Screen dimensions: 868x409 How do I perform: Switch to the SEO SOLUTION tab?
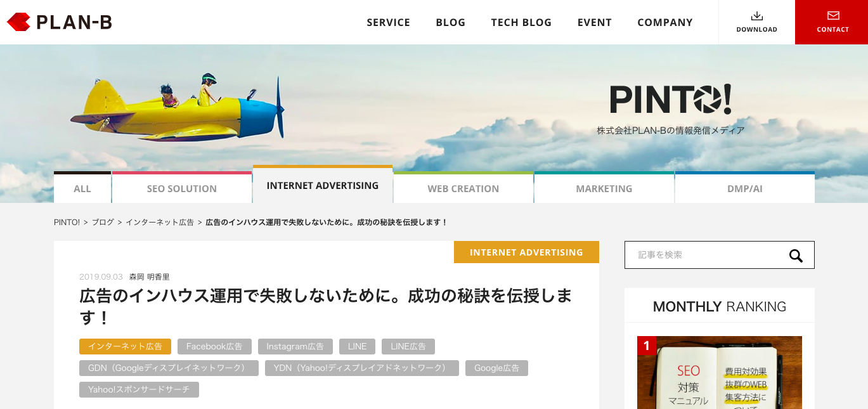182,188
